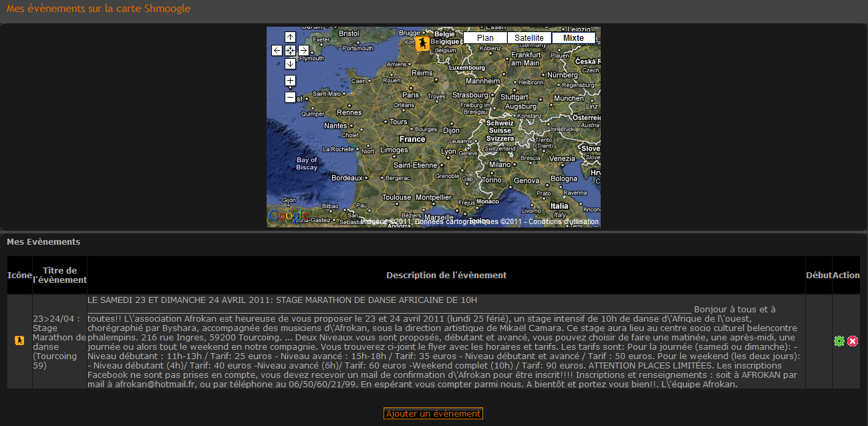Click the Icône column header
Viewport: 868px width, 426px height.
point(19,275)
